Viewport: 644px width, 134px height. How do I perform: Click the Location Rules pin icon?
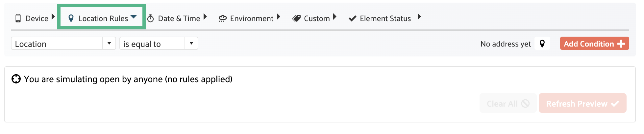coord(71,18)
